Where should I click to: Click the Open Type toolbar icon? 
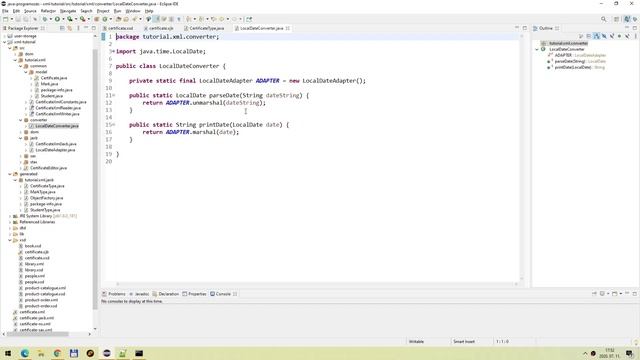pyautogui.click(x=118, y=19)
